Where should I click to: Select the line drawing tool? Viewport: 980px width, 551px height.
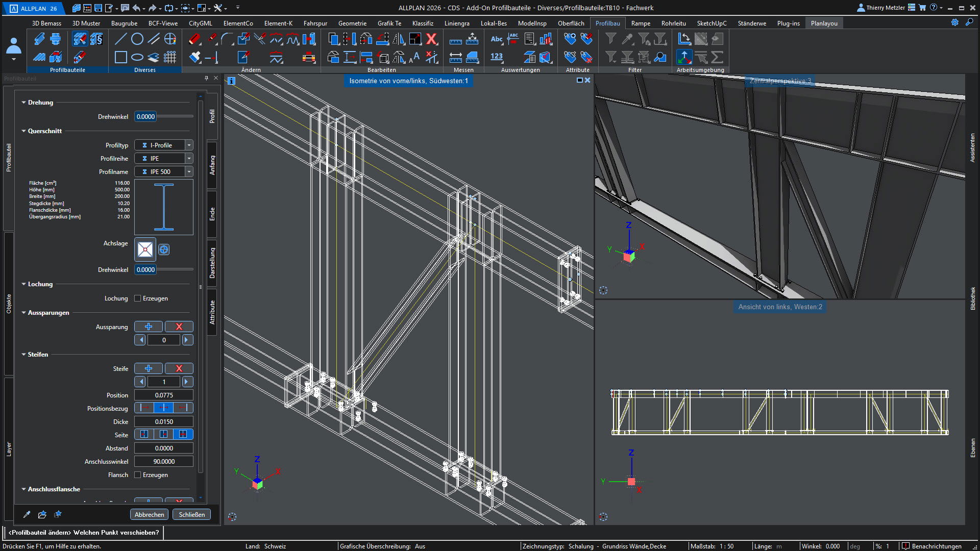120,39
